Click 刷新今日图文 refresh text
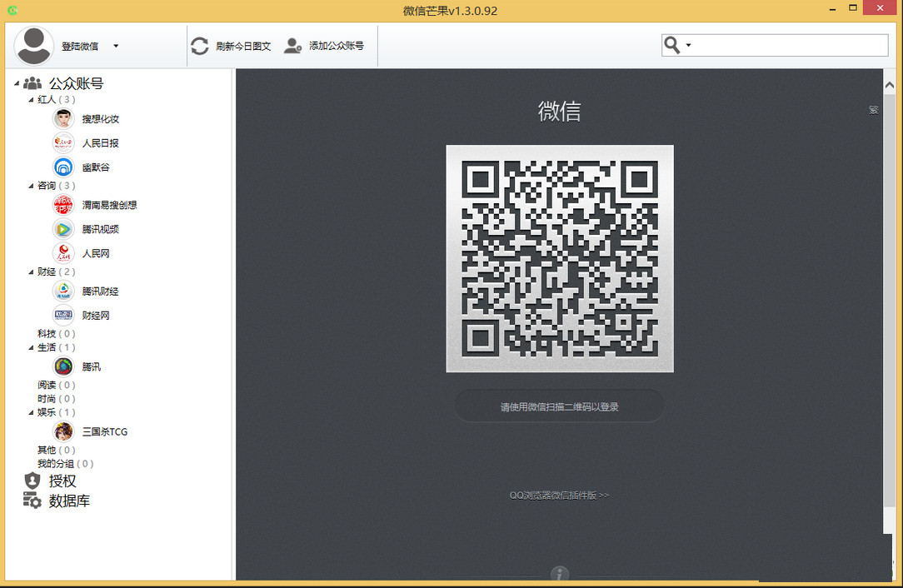 [x=243, y=46]
